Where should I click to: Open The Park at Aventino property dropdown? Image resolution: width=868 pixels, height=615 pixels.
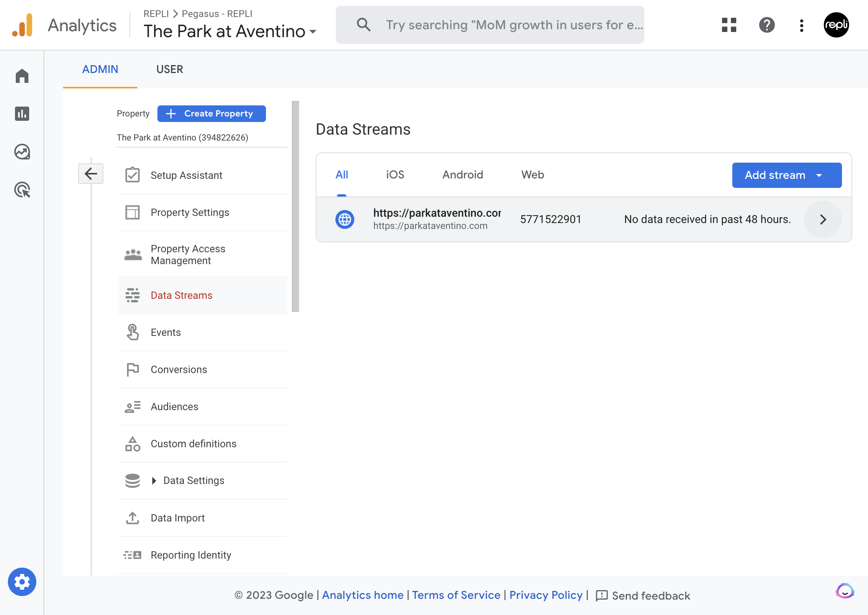230,31
